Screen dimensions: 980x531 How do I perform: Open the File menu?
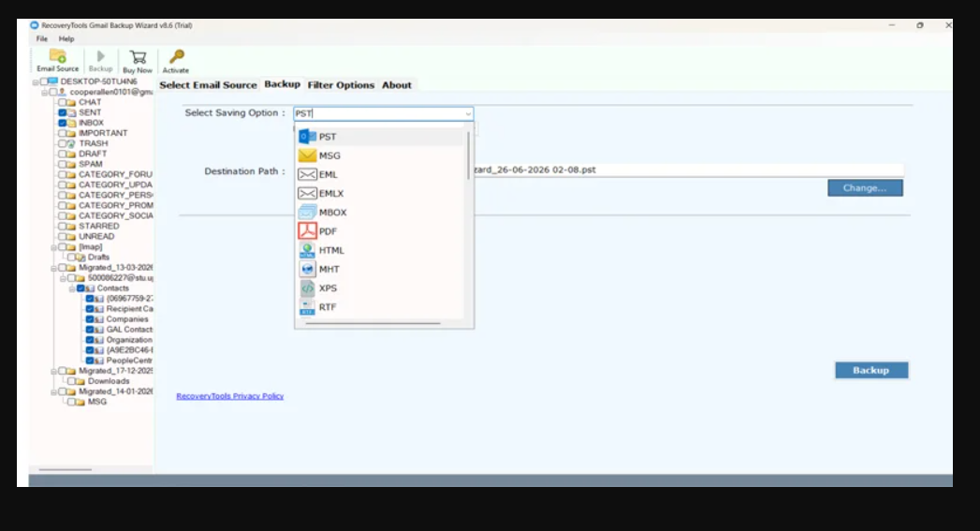[x=42, y=38]
